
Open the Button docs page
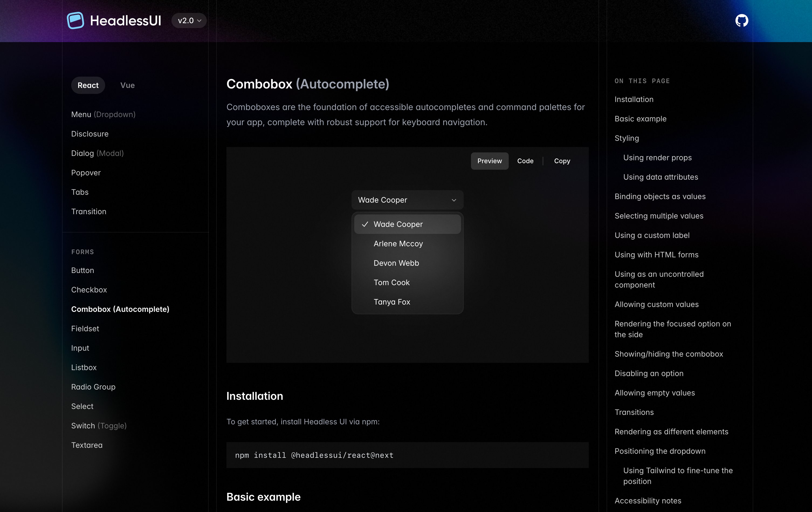click(82, 270)
